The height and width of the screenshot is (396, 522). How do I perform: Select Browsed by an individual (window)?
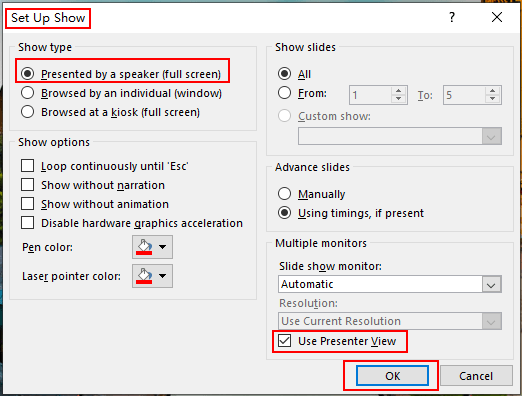point(27,93)
